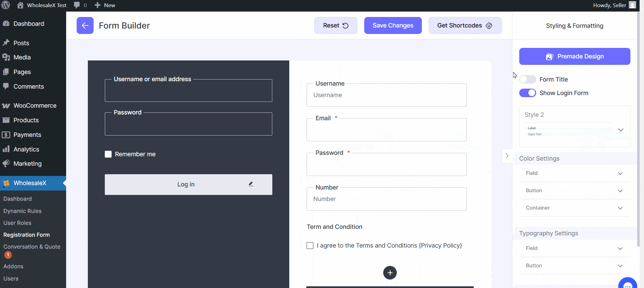Open the Style 2 dropdown selector
The image size is (644, 288).
coord(620,130)
